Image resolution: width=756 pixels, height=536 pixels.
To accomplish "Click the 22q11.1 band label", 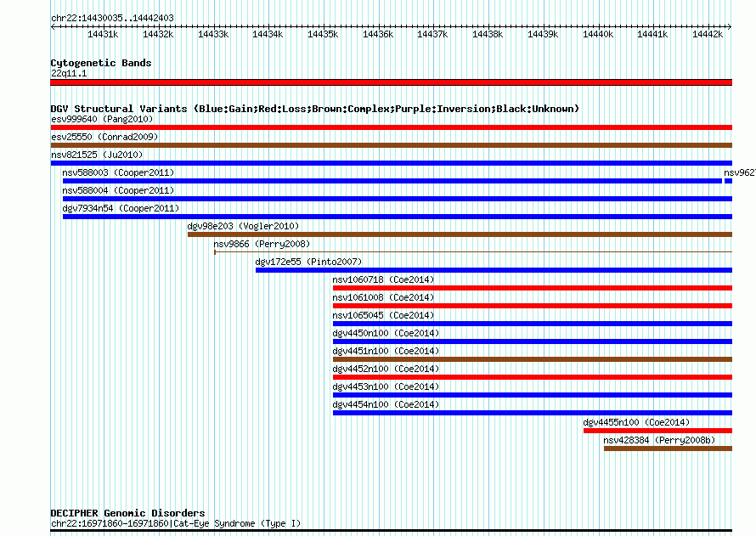I will (69, 73).
